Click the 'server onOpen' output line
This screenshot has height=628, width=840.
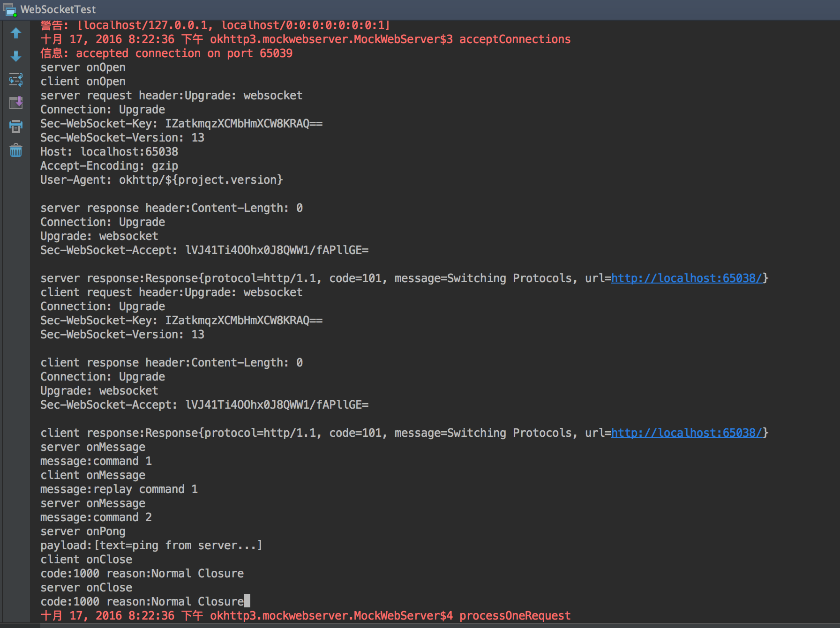[x=83, y=67]
